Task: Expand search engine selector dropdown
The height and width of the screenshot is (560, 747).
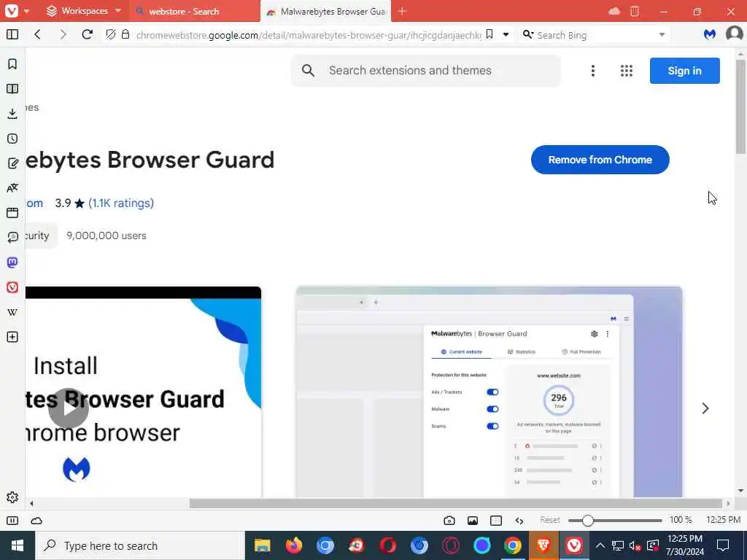Action: (x=662, y=34)
